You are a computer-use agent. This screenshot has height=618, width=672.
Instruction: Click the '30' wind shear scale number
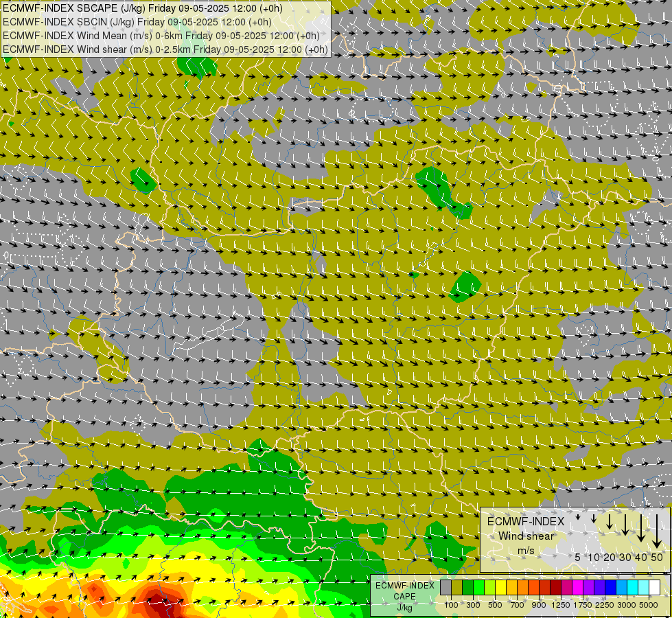[x=625, y=557]
